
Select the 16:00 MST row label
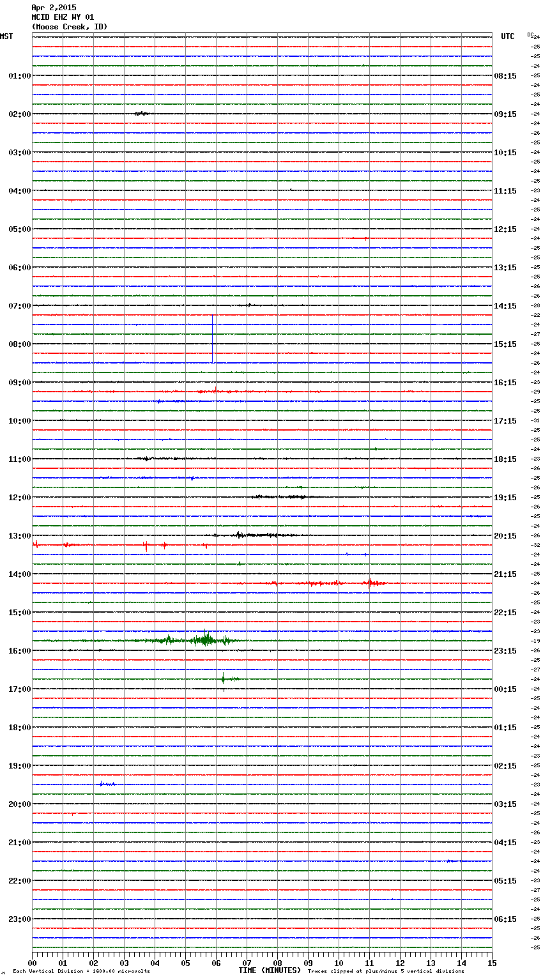(20, 651)
